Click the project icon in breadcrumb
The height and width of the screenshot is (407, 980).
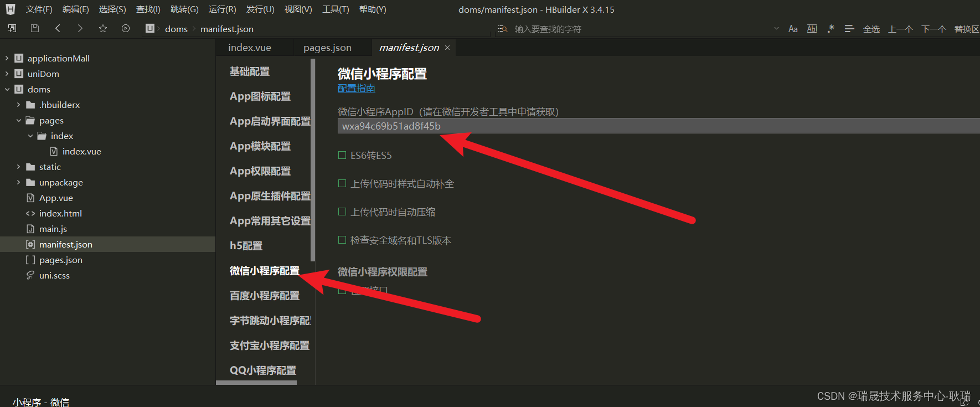[150, 28]
